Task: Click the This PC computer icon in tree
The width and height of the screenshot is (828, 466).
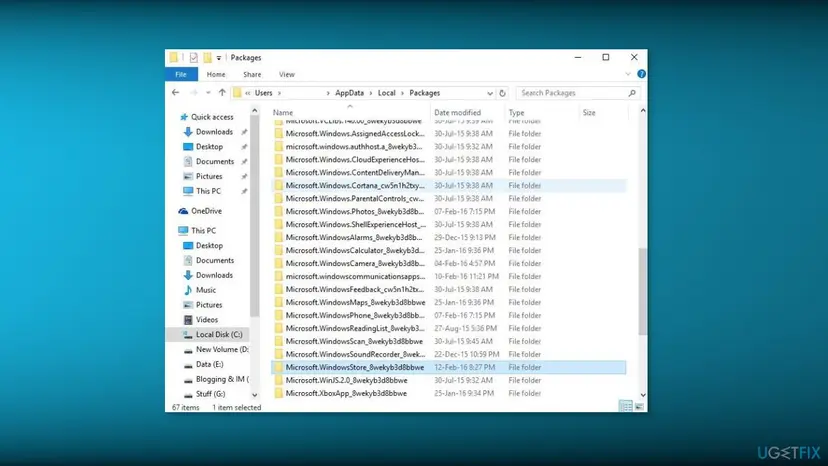Action: (x=183, y=230)
